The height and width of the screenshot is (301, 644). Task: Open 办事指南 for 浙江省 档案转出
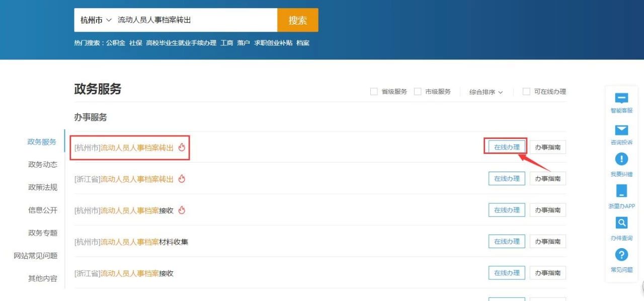tap(547, 179)
